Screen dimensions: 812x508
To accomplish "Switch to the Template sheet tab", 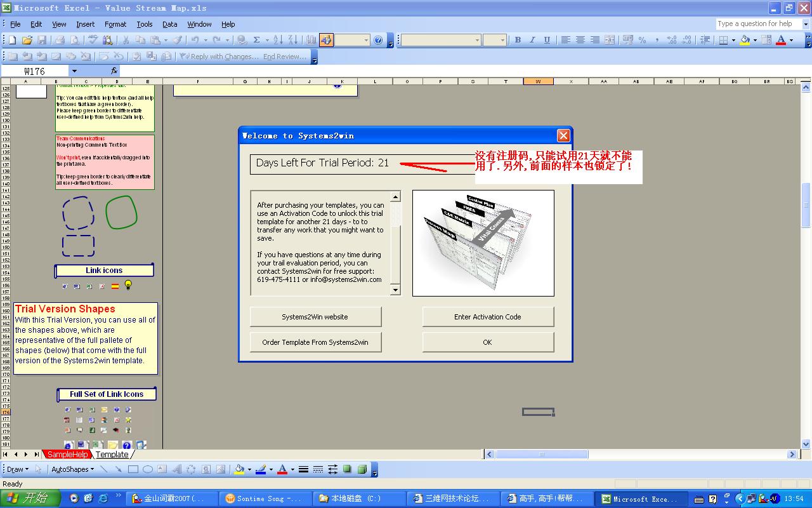I will [x=112, y=455].
